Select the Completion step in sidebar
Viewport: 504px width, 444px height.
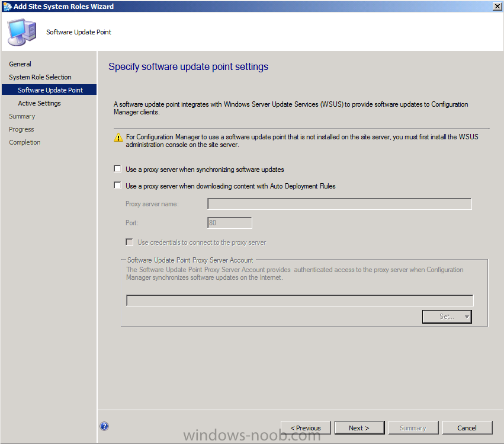click(x=25, y=142)
